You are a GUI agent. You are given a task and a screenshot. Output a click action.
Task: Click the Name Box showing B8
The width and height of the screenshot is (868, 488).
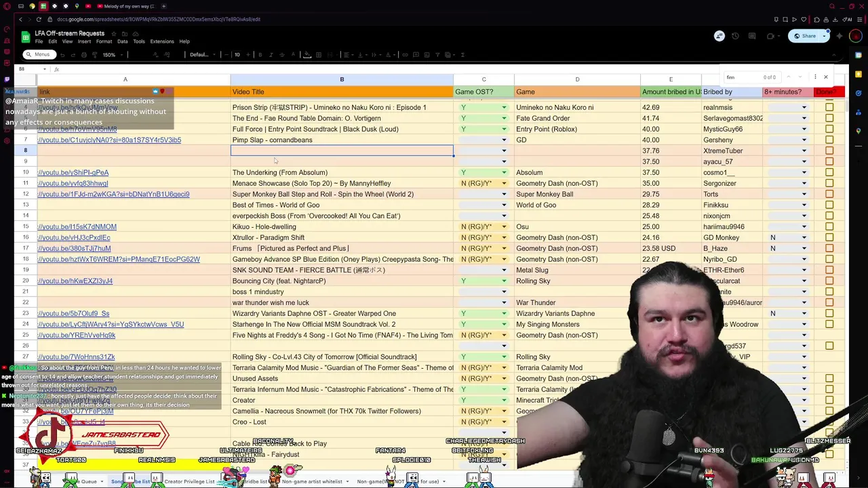coord(32,69)
